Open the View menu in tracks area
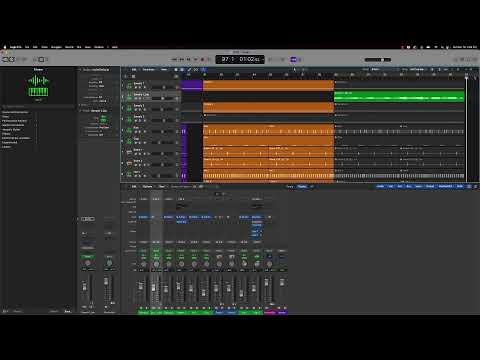480x360 pixels. pos(164,70)
